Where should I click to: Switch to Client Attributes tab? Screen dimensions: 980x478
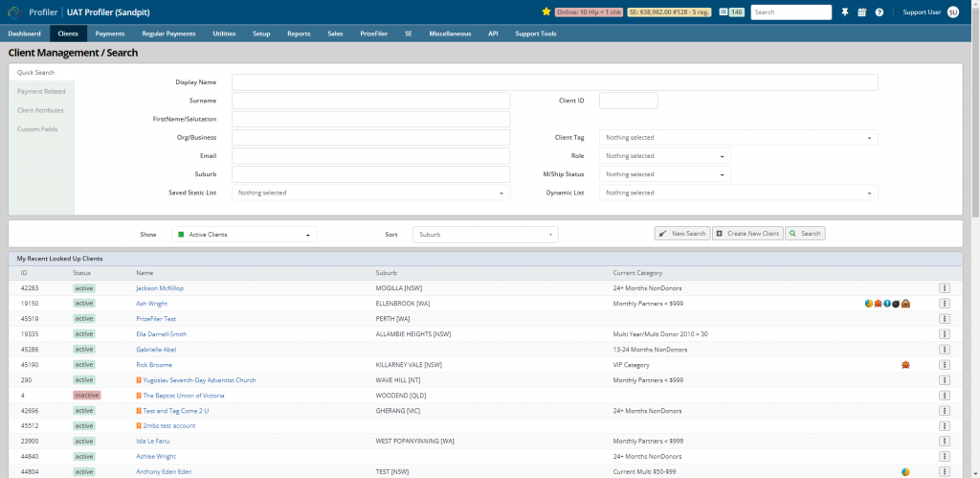pos(40,110)
